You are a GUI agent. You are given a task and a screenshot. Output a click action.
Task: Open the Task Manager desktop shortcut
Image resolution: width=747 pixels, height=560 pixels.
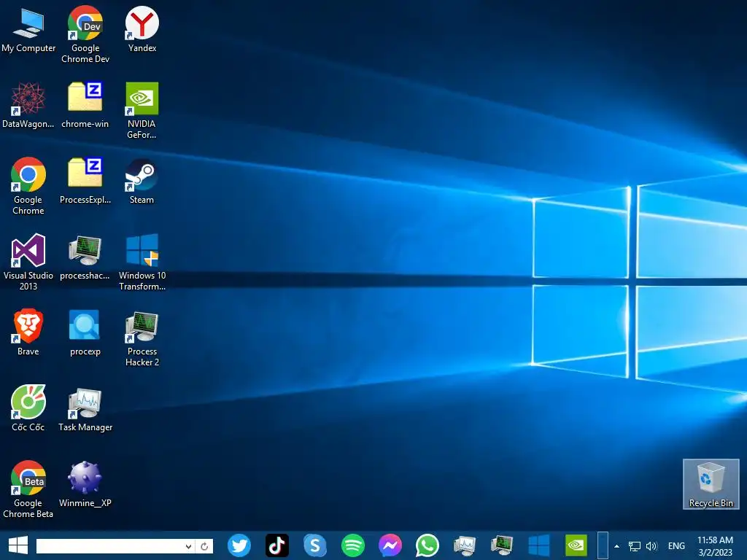(x=85, y=408)
